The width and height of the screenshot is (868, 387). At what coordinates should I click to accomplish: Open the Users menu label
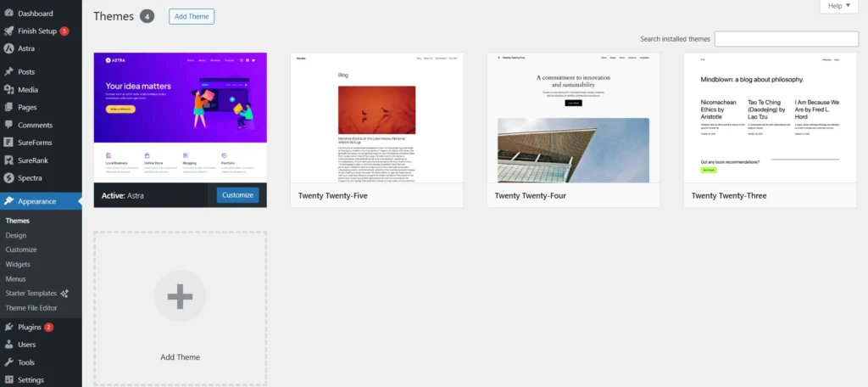(26, 345)
